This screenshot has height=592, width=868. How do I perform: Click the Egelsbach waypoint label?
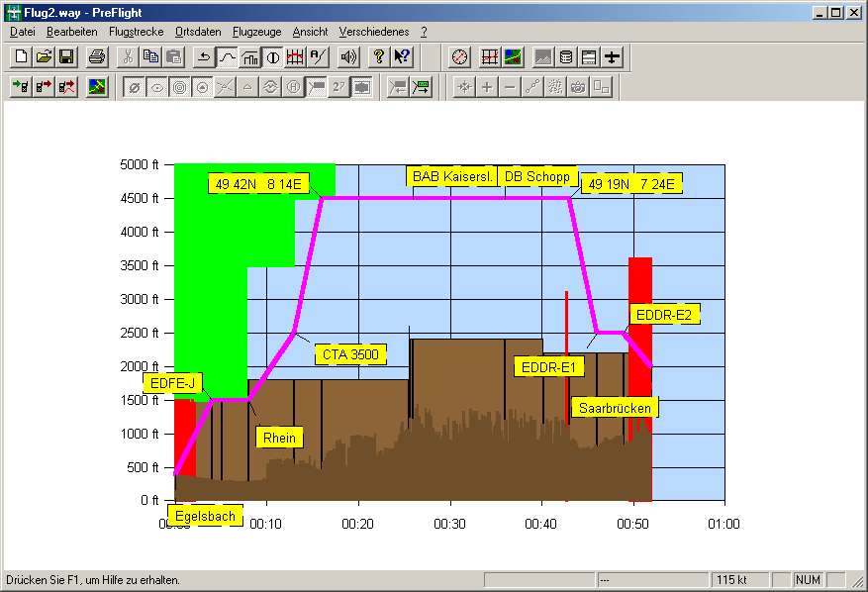click(205, 515)
